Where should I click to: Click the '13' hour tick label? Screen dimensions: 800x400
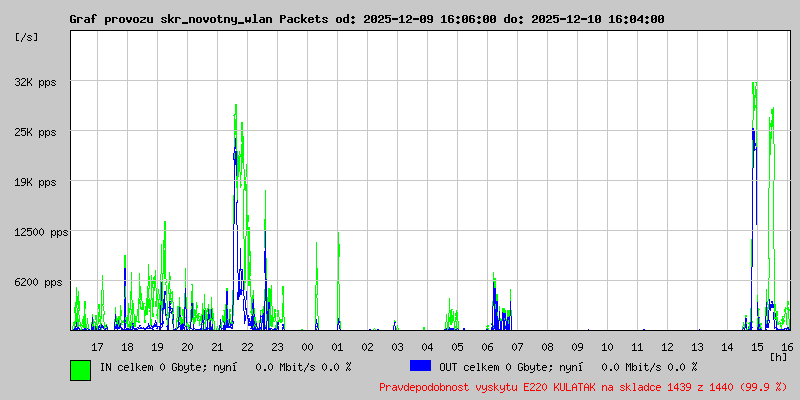point(697,347)
